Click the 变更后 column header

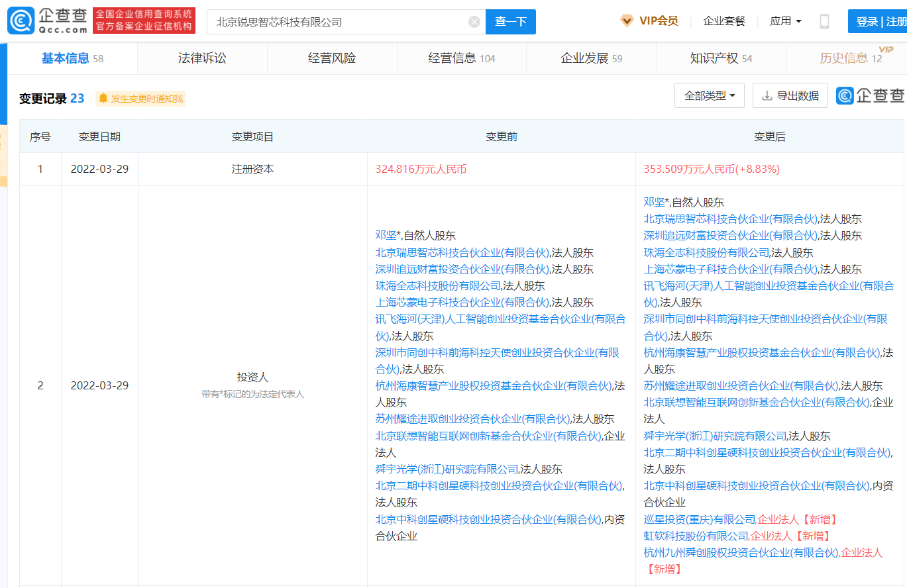click(x=770, y=136)
